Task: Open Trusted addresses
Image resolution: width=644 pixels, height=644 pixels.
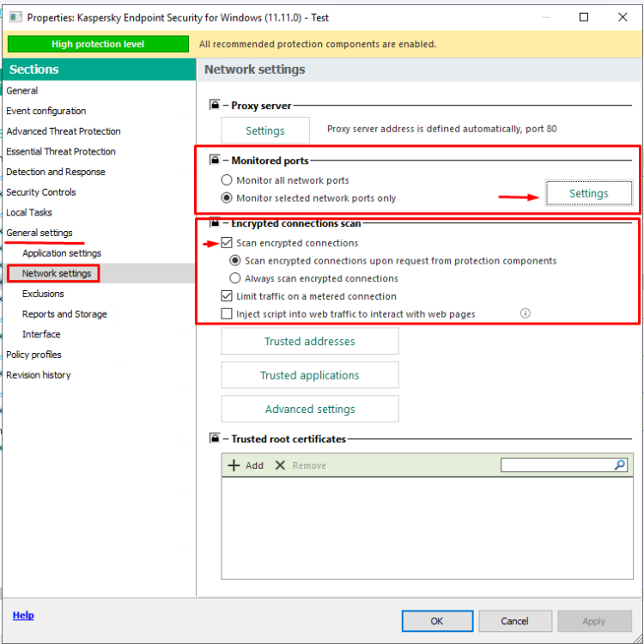Action: pos(310,341)
